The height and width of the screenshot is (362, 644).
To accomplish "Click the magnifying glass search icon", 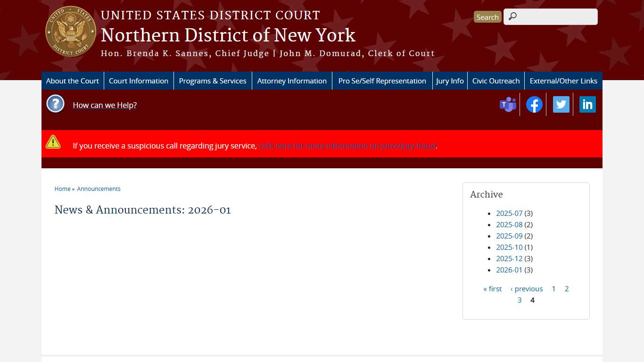I will 512,16.
